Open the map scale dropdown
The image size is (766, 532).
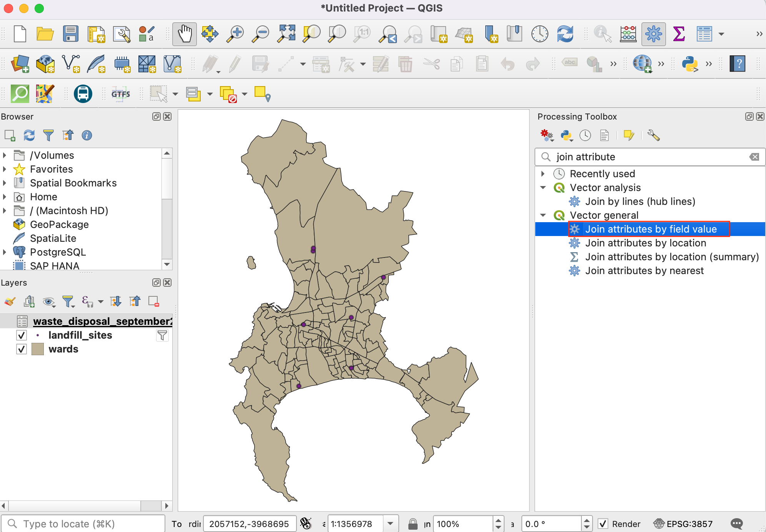point(390,524)
